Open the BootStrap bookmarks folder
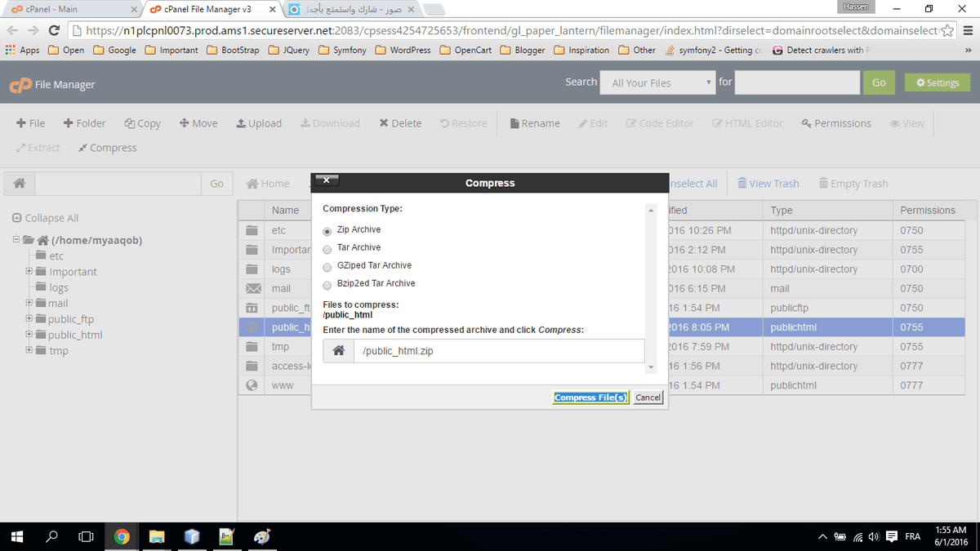Screen dimensions: 980x551 [232, 50]
